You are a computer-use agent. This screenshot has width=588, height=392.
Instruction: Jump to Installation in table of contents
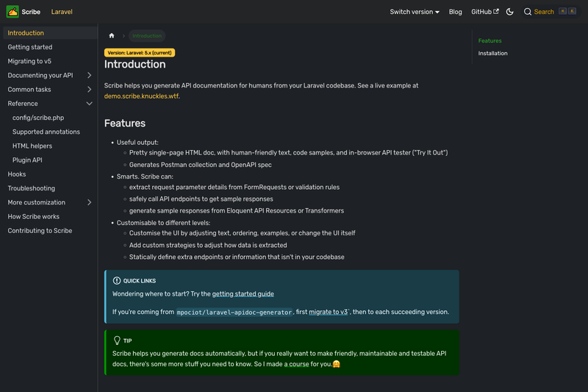coord(492,53)
